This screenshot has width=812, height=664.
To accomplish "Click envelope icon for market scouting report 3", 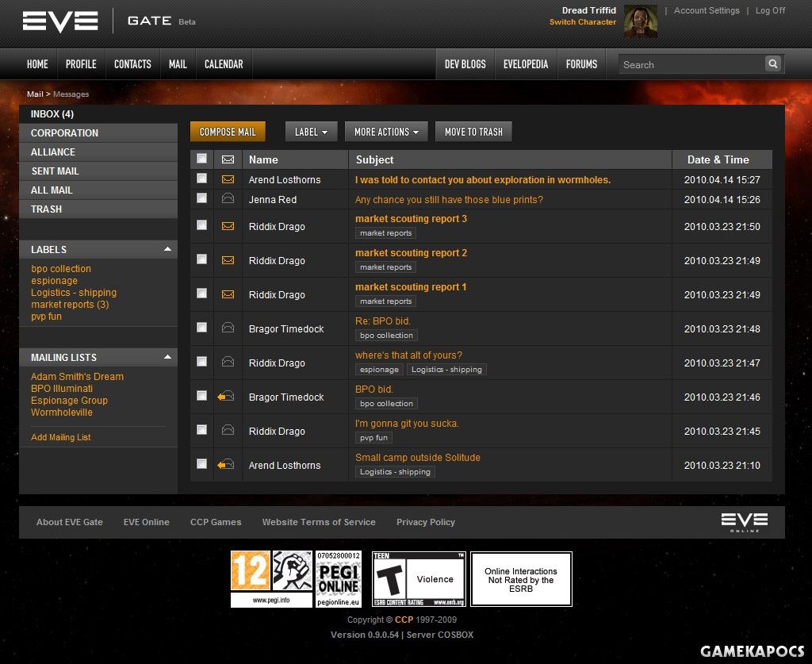I will (228, 226).
